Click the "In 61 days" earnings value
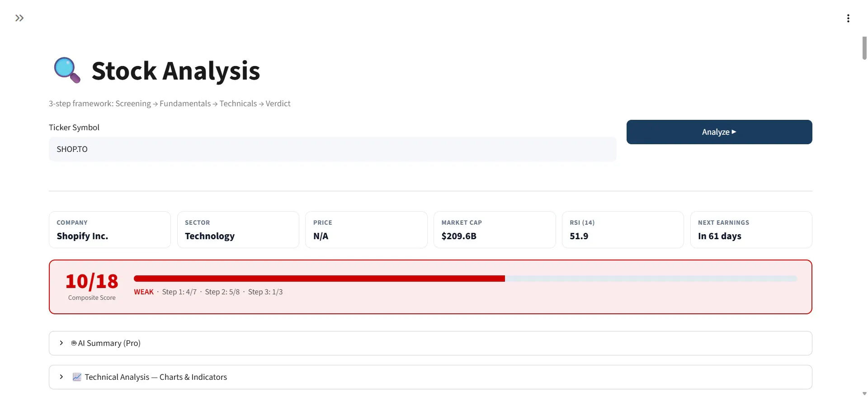The image size is (868, 397). pos(720,236)
